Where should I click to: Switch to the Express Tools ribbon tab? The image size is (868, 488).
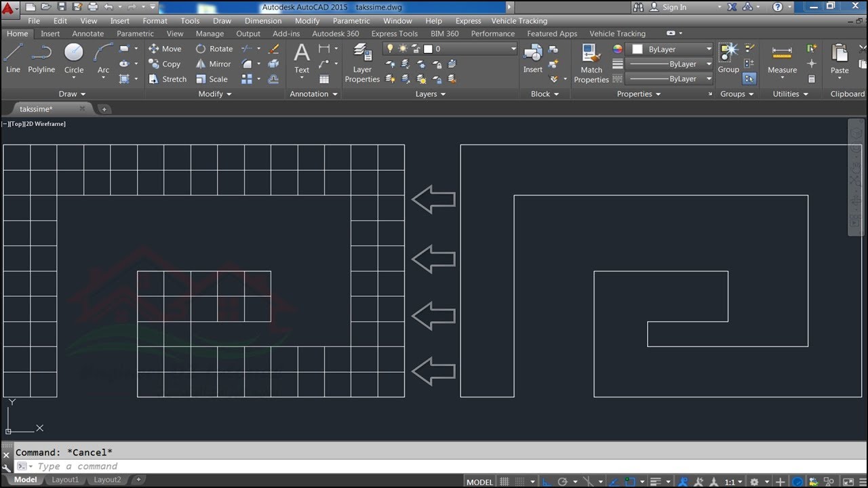pos(395,33)
